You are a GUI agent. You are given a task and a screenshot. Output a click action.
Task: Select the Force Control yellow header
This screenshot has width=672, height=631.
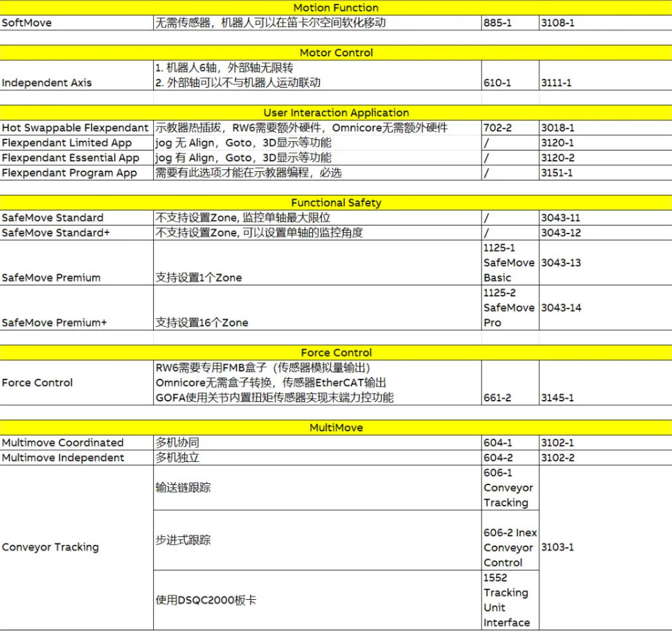tap(336, 353)
